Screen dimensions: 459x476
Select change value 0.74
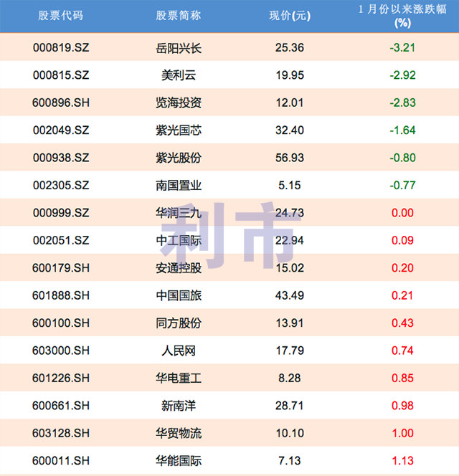[402, 351]
